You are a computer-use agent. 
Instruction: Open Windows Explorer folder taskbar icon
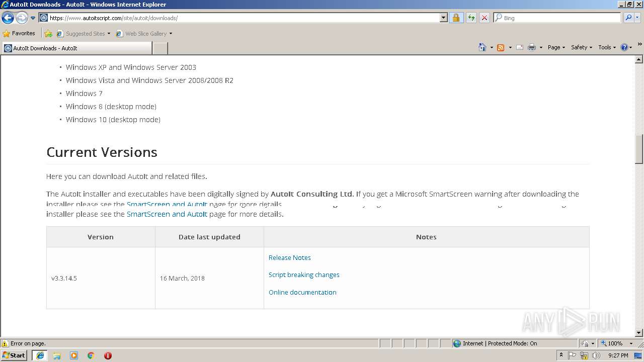coord(57,355)
